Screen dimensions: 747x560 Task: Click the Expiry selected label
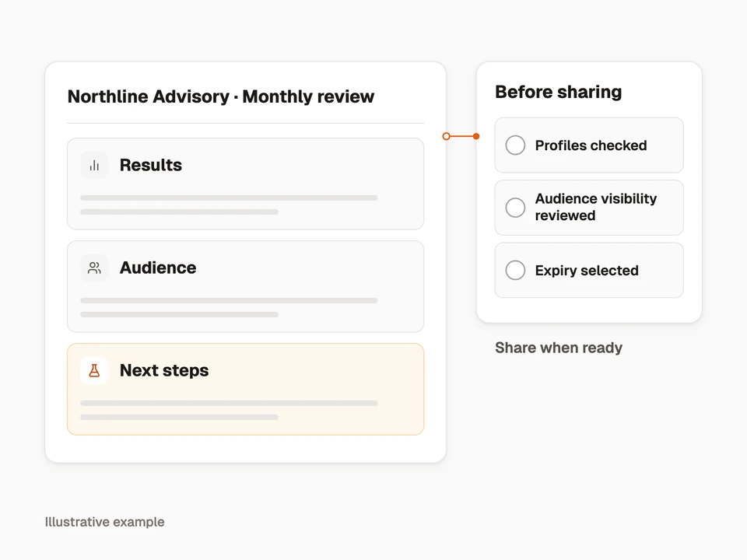tap(587, 271)
